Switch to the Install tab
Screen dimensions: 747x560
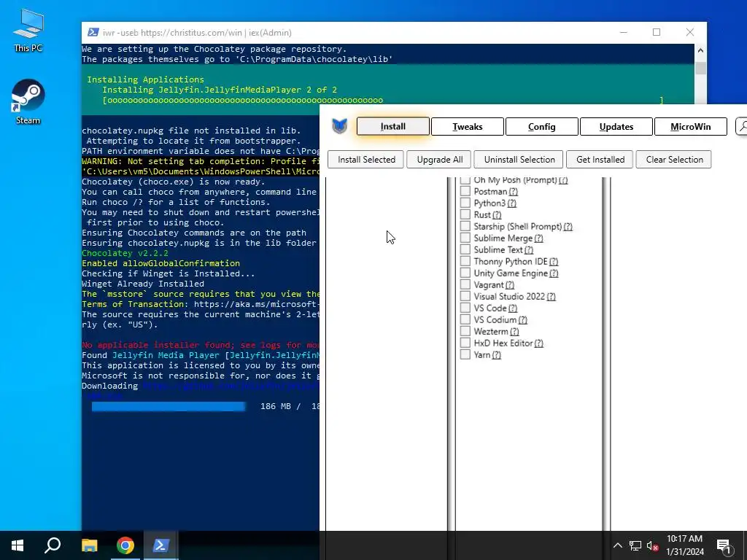[x=393, y=126]
